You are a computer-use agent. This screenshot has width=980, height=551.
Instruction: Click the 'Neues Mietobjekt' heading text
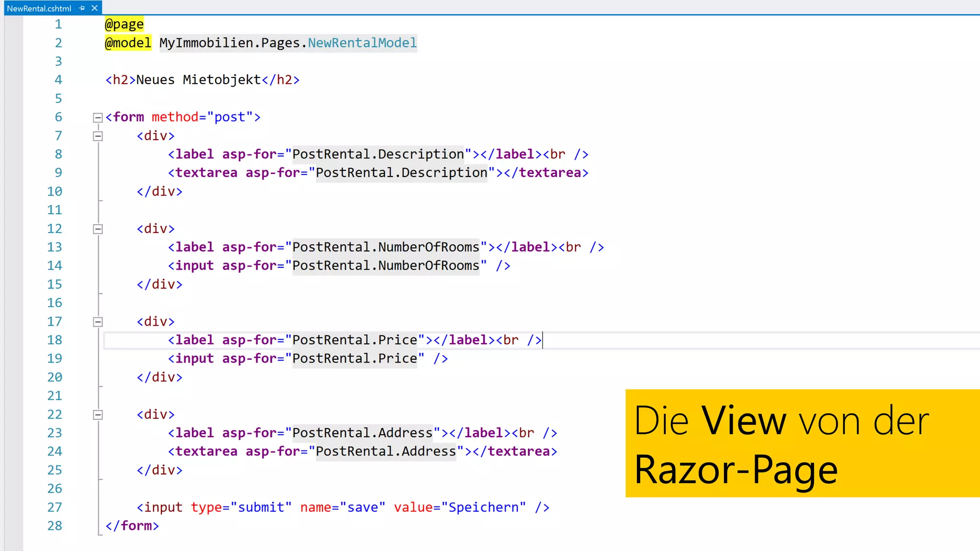[199, 79]
